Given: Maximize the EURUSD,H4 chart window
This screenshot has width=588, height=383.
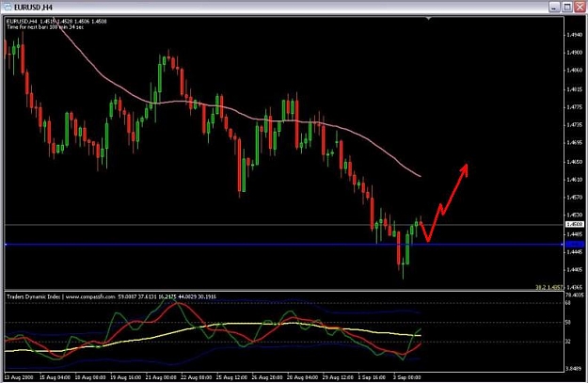Looking at the screenshot, I should [567, 7].
